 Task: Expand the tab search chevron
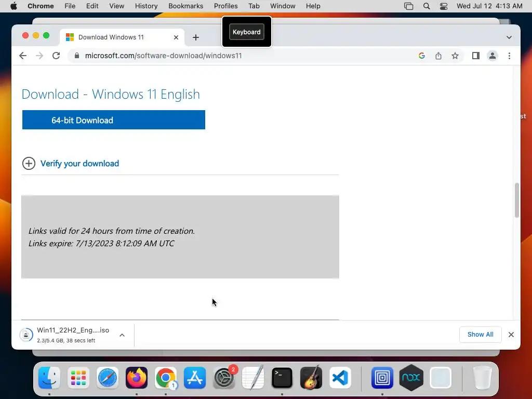point(509,37)
